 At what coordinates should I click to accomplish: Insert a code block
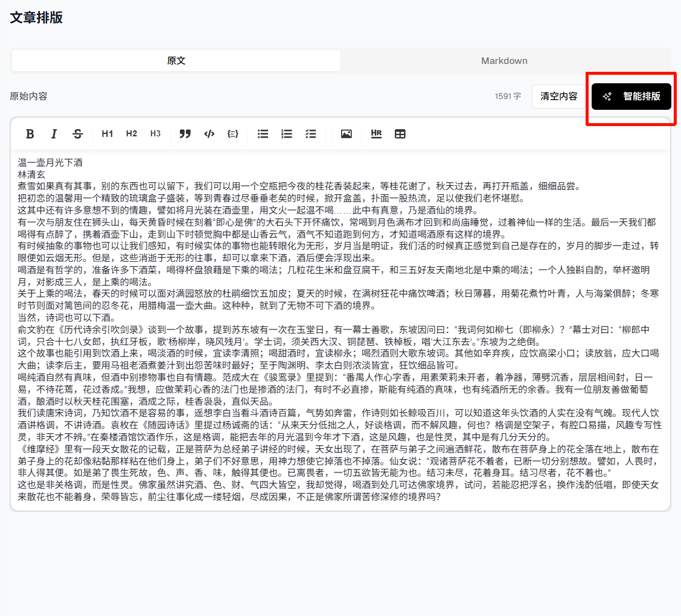tap(233, 134)
